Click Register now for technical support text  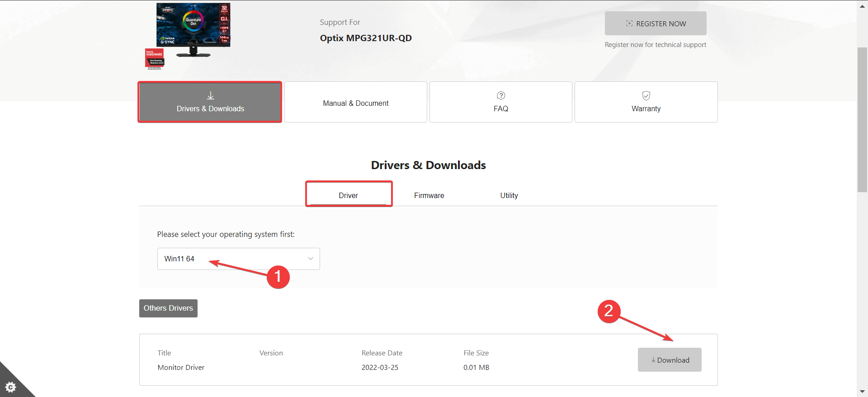(x=656, y=45)
